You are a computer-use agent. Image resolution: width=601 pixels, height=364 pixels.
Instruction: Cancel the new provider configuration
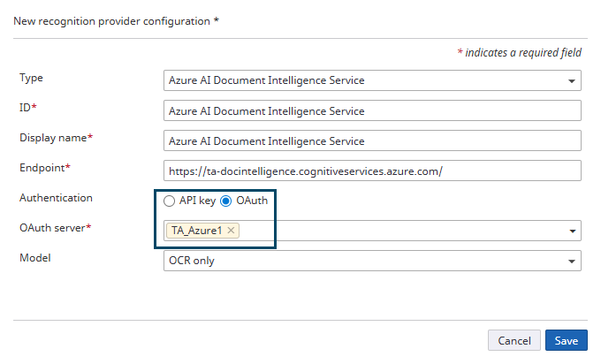point(514,340)
